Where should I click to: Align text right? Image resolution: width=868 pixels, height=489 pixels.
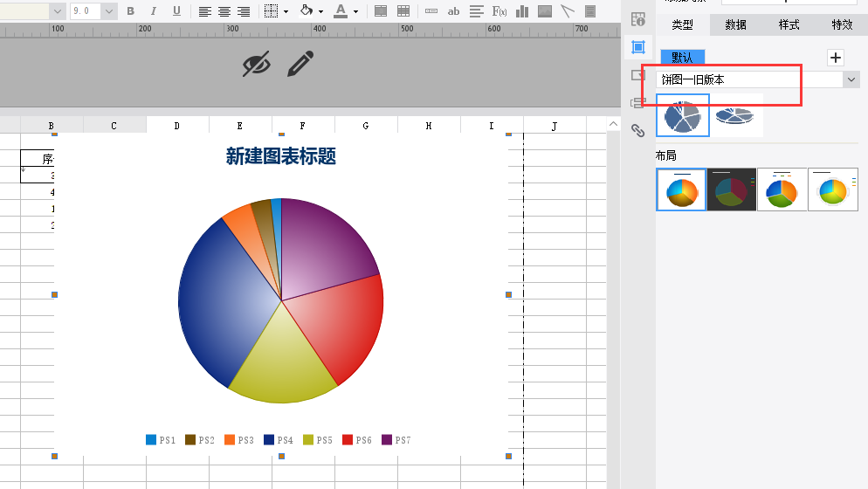pos(244,11)
